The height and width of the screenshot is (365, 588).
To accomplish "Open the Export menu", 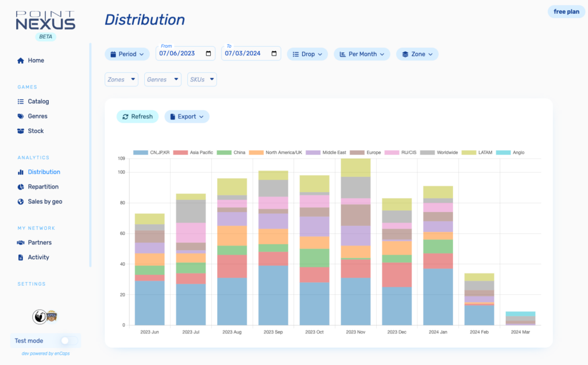I will click(x=187, y=117).
